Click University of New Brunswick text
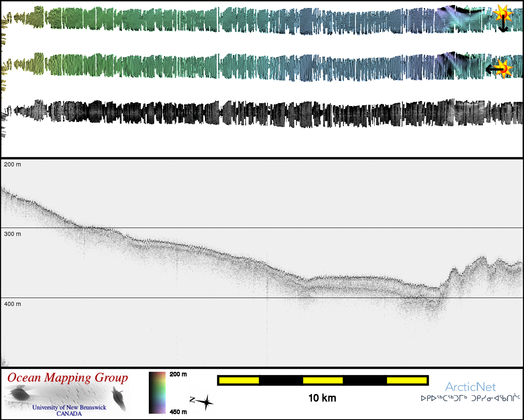 (x=69, y=407)
